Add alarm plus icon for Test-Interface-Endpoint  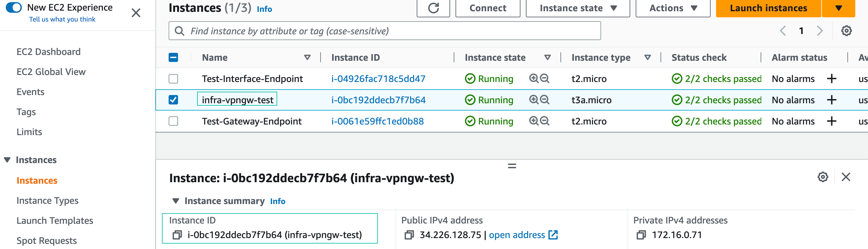[x=831, y=79]
